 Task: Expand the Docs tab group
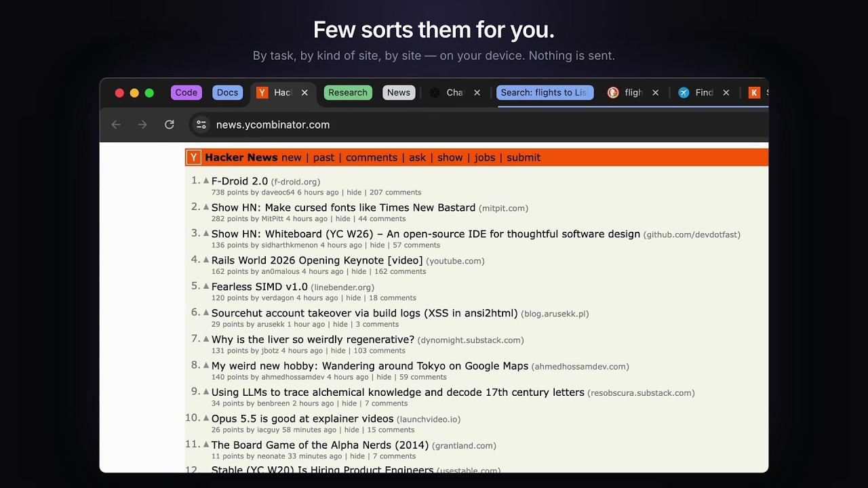pyautogui.click(x=227, y=93)
